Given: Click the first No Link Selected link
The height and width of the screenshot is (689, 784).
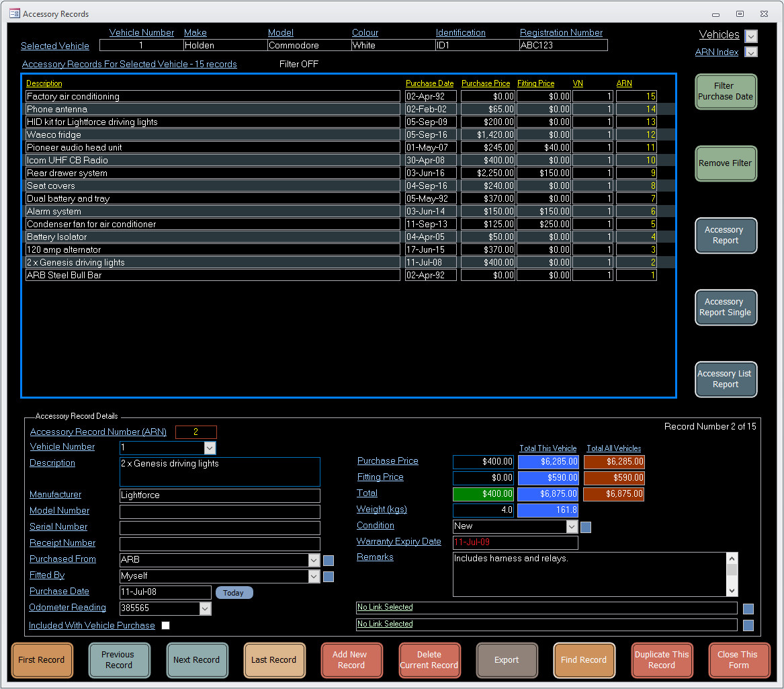Looking at the screenshot, I should 384,607.
